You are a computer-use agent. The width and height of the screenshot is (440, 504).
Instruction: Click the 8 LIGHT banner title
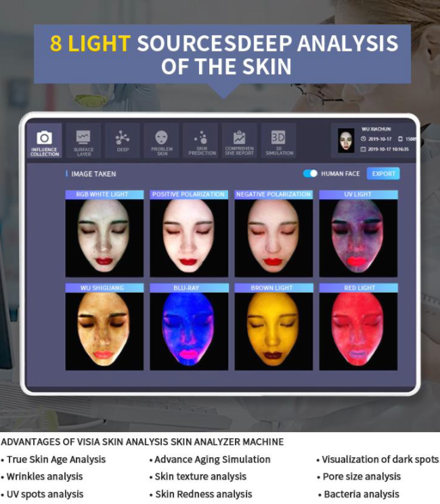[x=224, y=55]
